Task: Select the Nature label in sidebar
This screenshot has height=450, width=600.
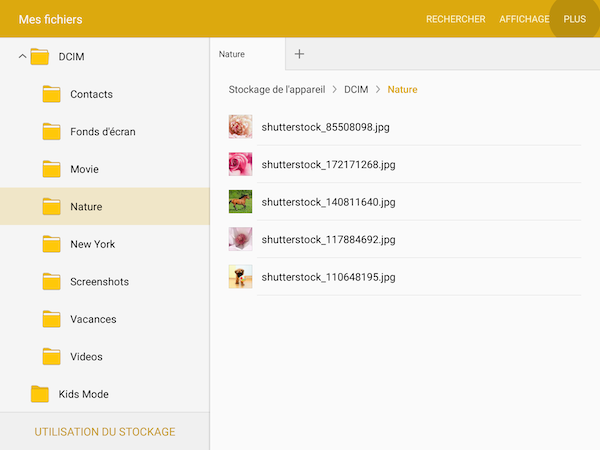Action: 86,207
